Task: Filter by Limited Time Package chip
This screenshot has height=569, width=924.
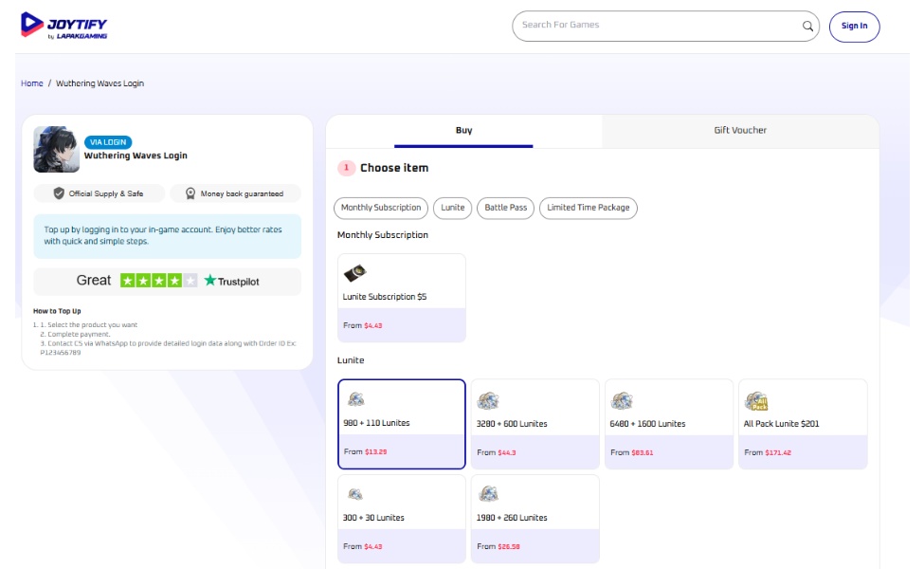Action: pos(589,208)
